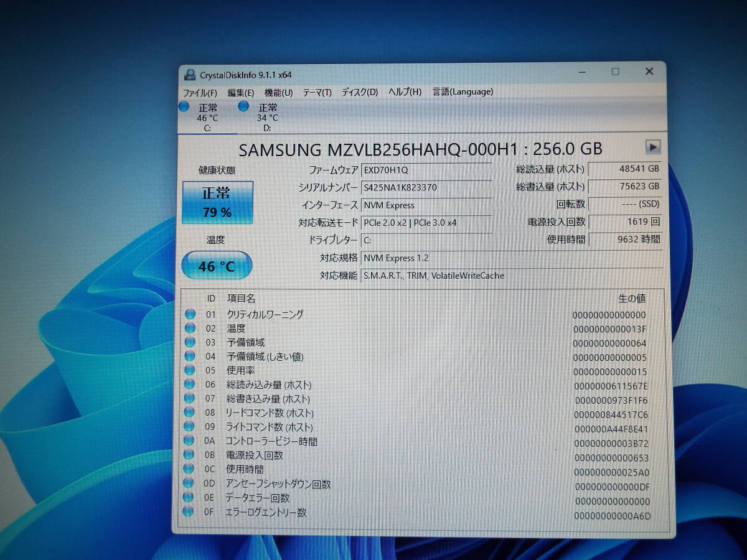747x560 pixels.
Task: Select the 予備領域 (しきい値) attribute name
Action: click(x=265, y=357)
